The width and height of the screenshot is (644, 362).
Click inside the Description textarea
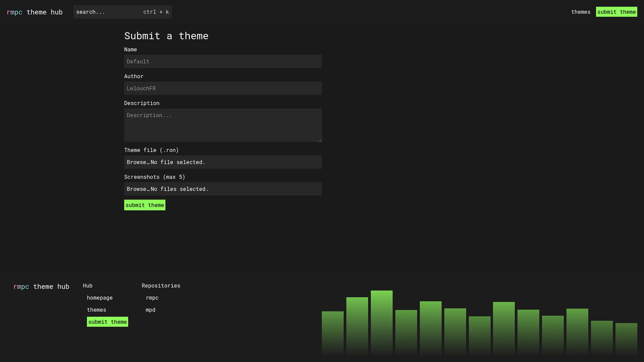pyautogui.click(x=223, y=125)
